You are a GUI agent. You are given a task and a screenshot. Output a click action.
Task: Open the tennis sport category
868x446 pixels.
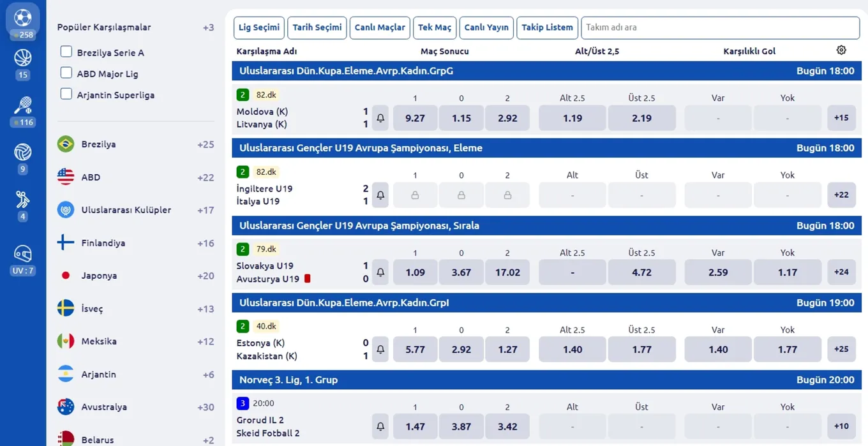23,105
